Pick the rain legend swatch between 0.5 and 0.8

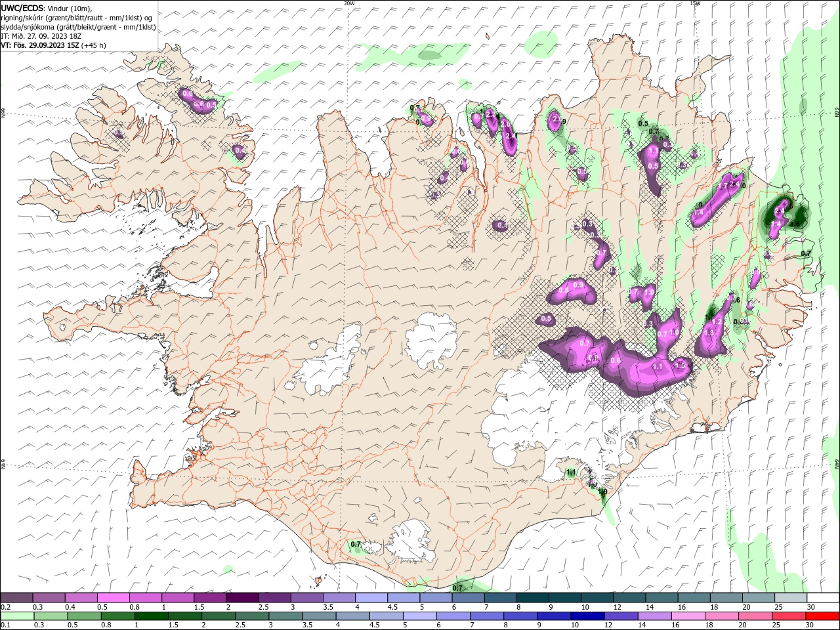pos(85,616)
